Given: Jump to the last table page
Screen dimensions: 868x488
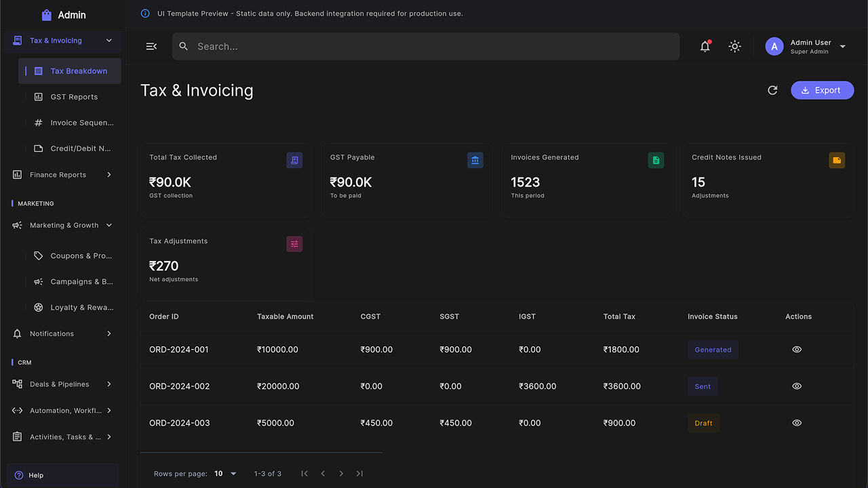Looking at the screenshot, I should 359,474.
